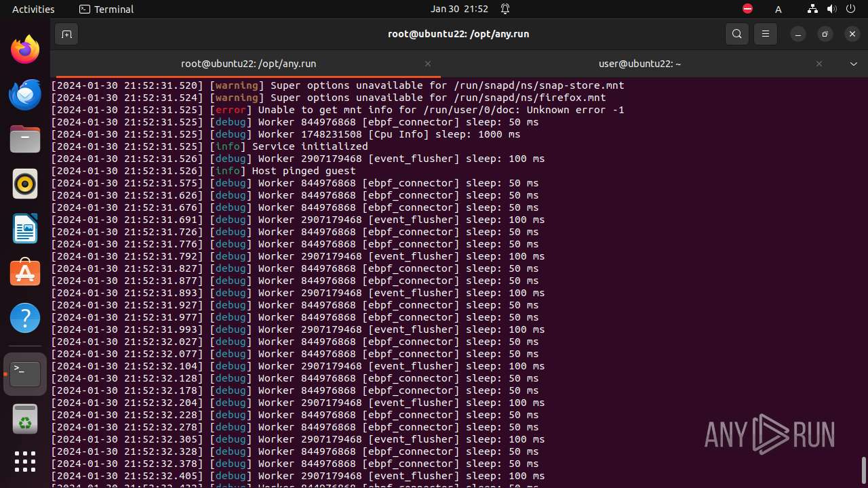Viewport: 868px width, 488px height.
Task: Click the notification bell icon
Action: [505, 9]
